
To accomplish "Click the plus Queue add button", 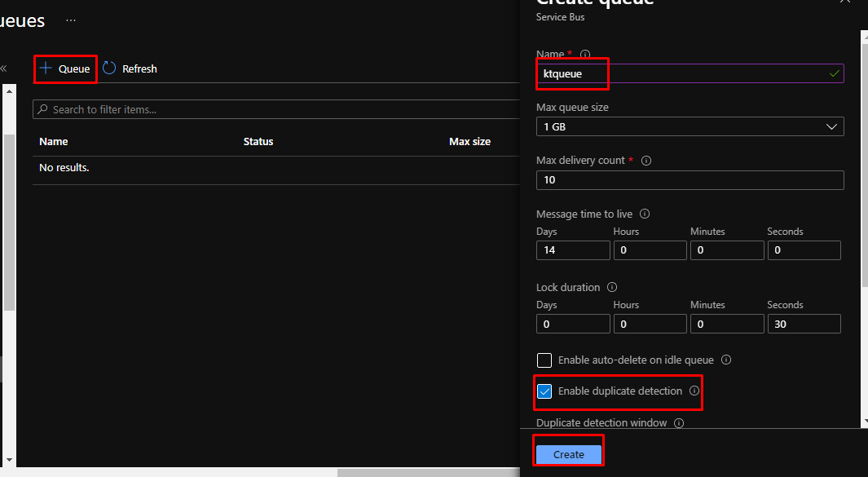I will click(65, 69).
